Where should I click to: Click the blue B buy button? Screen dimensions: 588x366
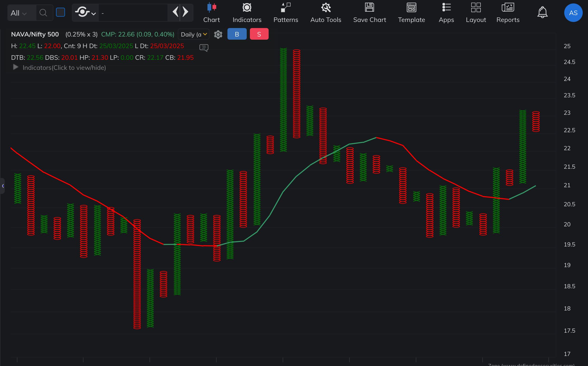point(237,34)
